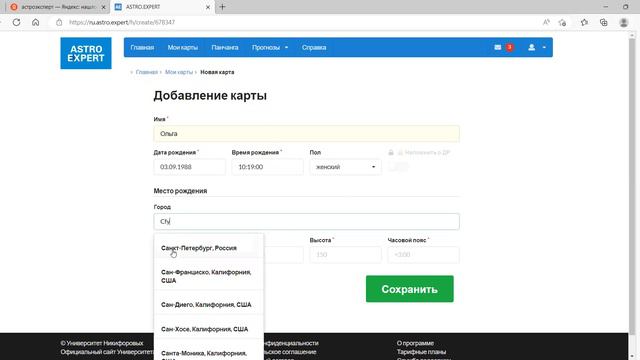
Task: Follow the Главная breadcrumb link
Action: click(x=147, y=72)
